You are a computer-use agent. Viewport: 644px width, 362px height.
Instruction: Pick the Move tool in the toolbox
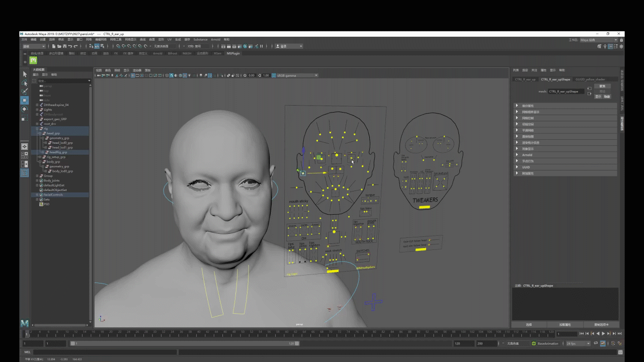[x=24, y=100]
